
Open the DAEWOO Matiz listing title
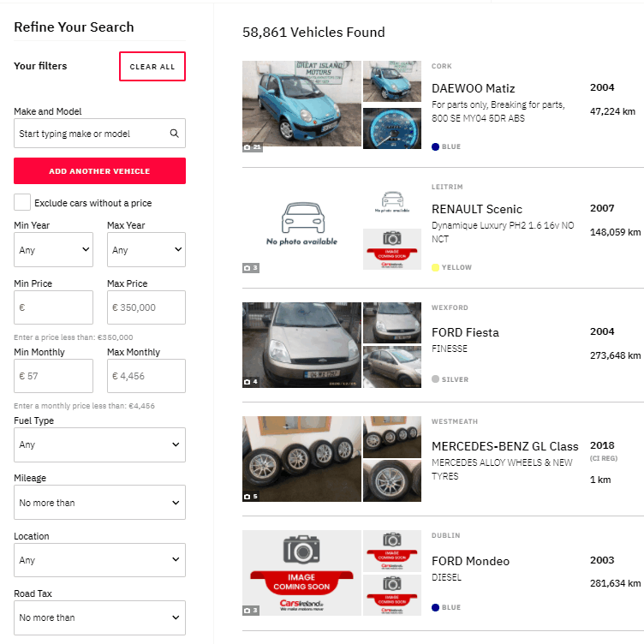[x=473, y=88]
